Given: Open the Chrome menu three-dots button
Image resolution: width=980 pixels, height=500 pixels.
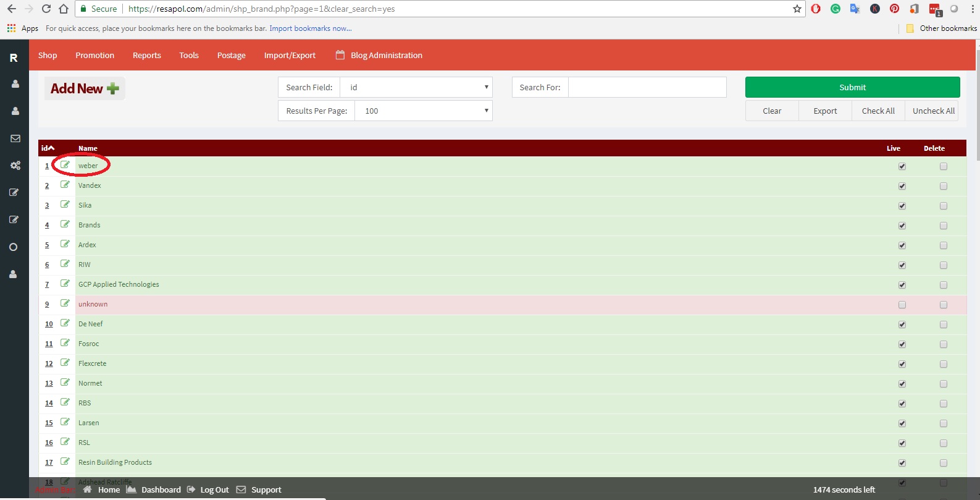Looking at the screenshot, I should click(972, 9).
